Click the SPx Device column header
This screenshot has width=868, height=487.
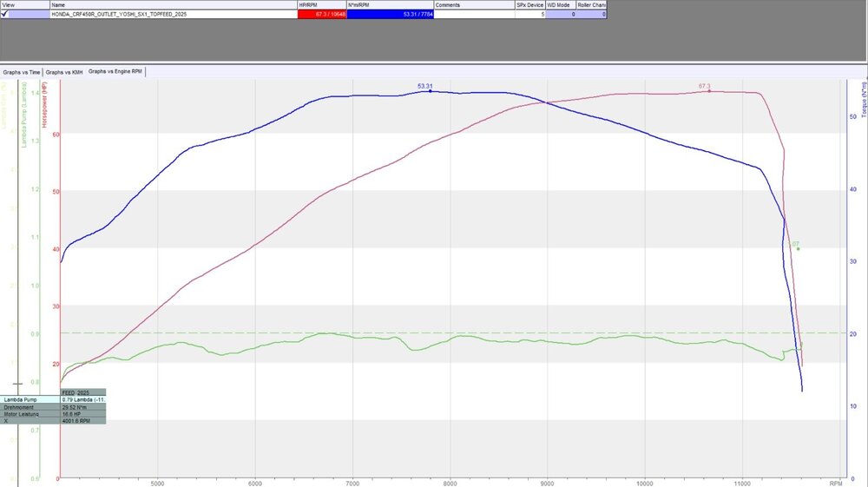(530, 5)
